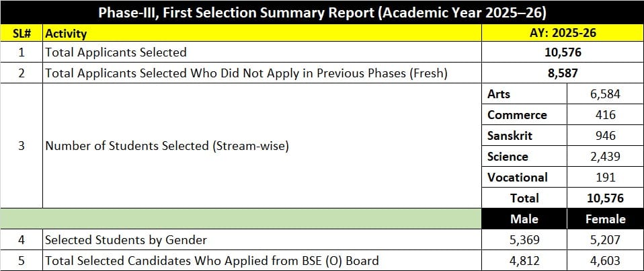Click the Selected Students by Gender label
The image size is (644, 271).
coord(126,239)
